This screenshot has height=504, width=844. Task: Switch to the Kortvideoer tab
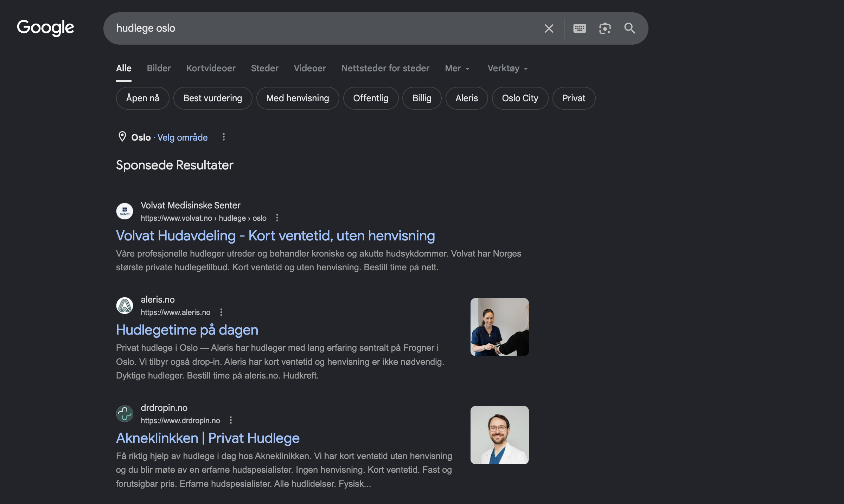[211, 68]
